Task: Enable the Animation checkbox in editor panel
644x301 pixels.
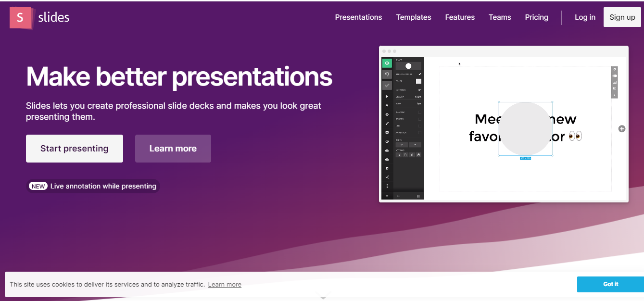Action: pos(420,133)
